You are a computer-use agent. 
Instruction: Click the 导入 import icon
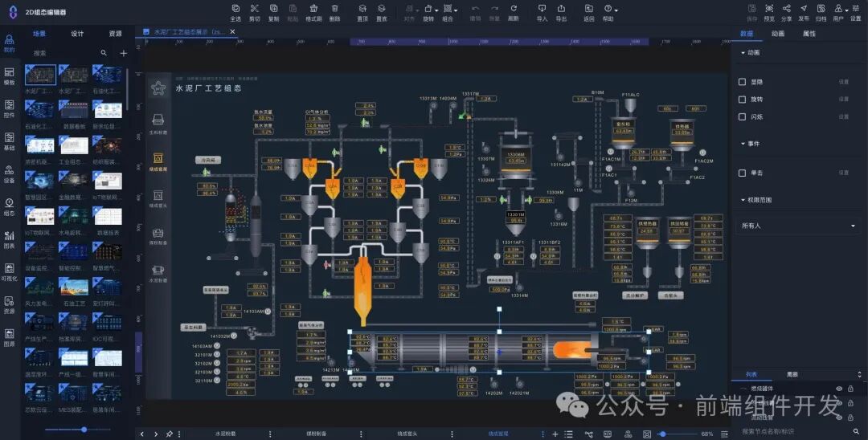tap(542, 8)
